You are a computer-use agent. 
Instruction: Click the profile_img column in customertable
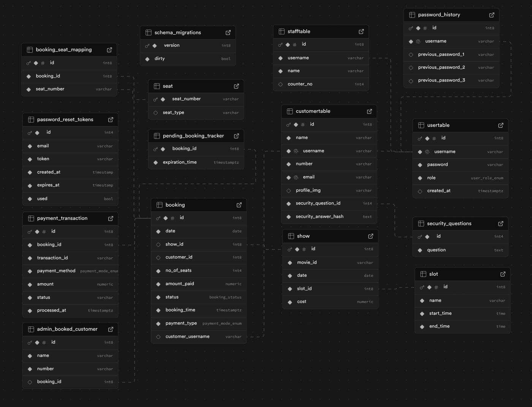pos(329,191)
